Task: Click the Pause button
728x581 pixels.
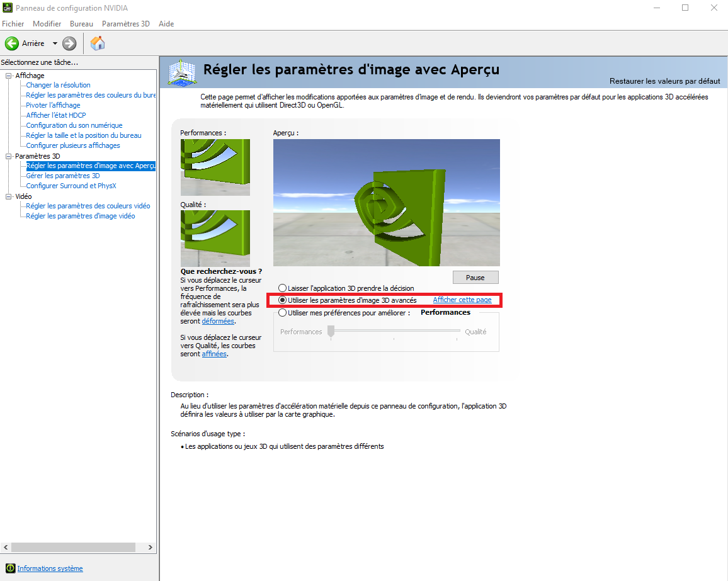Action: 475,278
